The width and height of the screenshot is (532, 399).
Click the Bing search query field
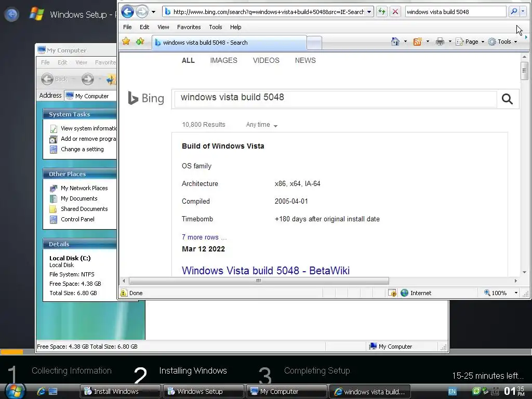(335, 99)
